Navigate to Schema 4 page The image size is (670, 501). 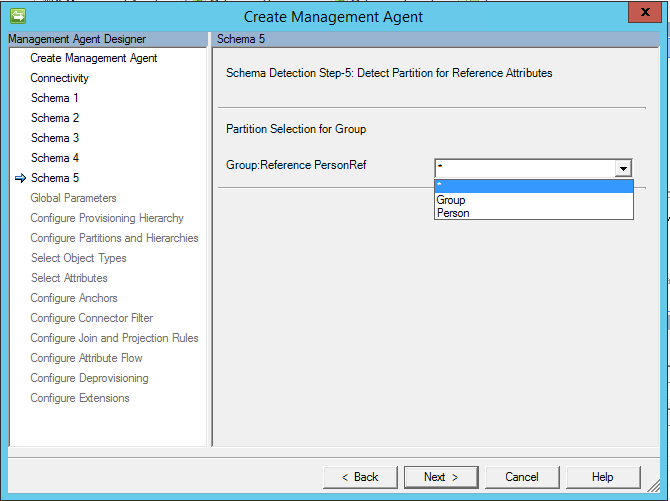pyautogui.click(x=55, y=158)
